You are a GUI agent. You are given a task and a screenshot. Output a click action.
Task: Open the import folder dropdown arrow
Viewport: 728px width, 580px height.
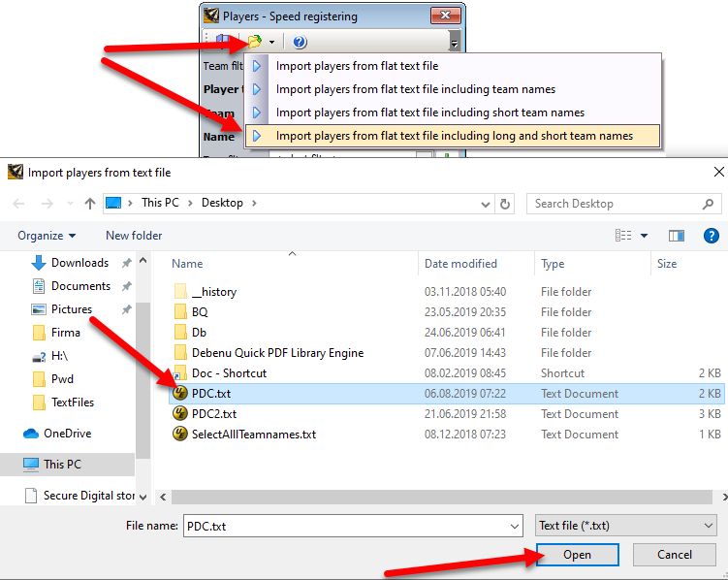click(272, 42)
